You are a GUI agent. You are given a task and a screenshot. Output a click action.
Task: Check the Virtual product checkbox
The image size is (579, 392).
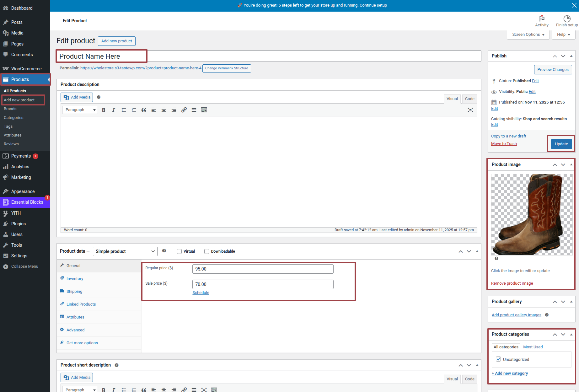pyautogui.click(x=179, y=251)
